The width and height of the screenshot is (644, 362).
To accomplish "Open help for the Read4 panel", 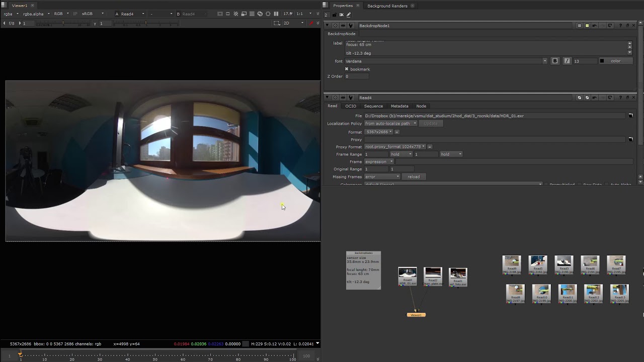I will tap(620, 98).
